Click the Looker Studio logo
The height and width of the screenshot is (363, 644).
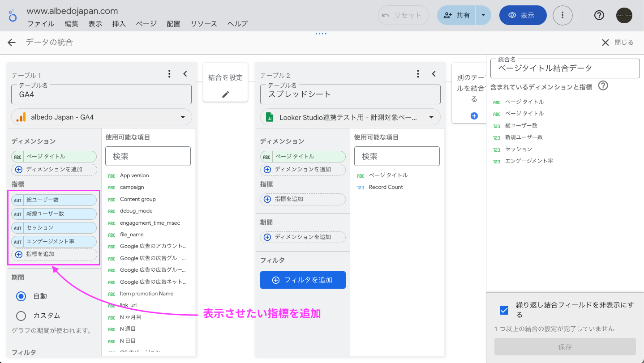12,15
